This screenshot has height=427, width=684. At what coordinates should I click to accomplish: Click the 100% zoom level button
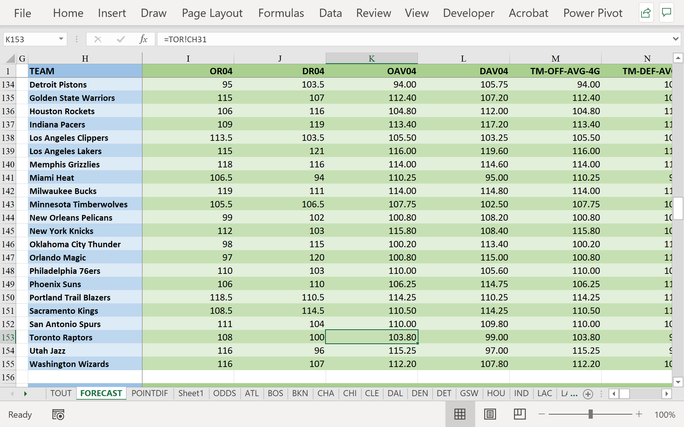[665, 414]
